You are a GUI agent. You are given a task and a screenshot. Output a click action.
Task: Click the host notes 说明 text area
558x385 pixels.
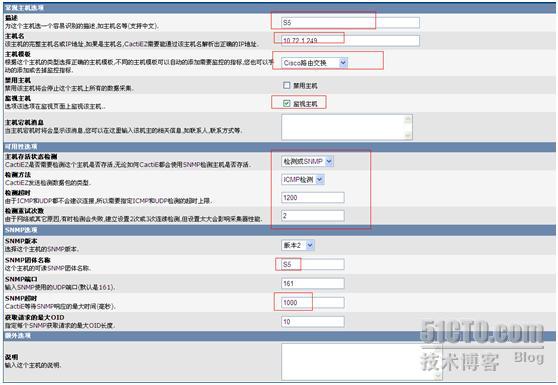pyautogui.click(x=362, y=362)
